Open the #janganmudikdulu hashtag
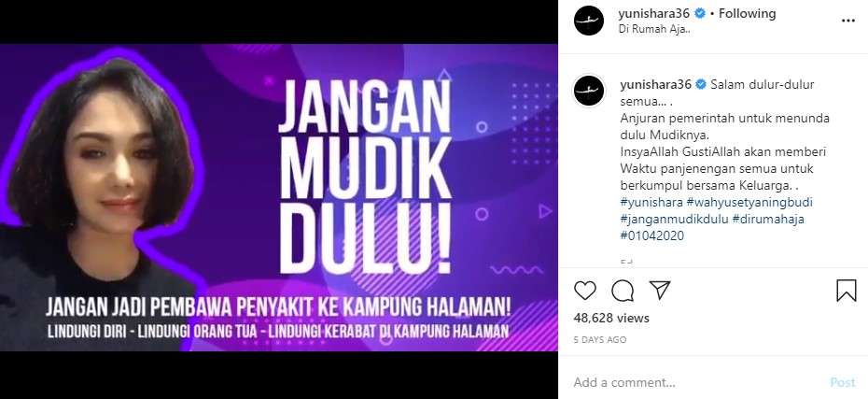The width and height of the screenshot is (868, 399). tap(674, 219)
